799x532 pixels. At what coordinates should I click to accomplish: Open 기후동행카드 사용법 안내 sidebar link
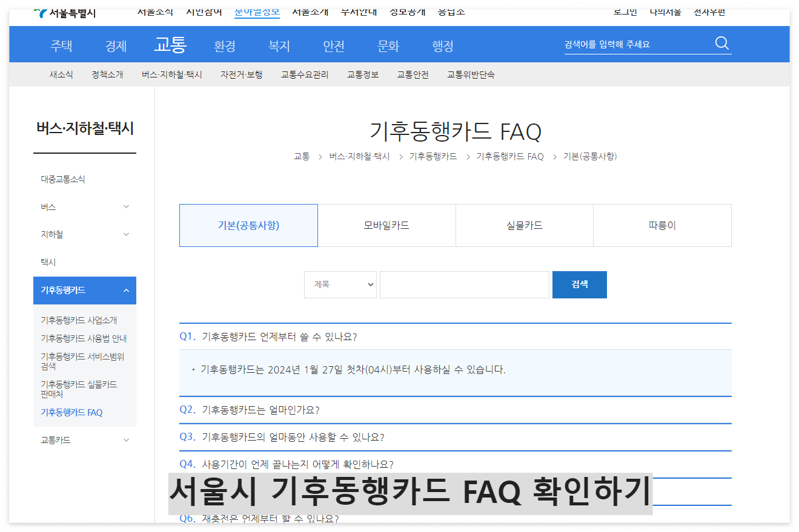coord(84,338)
